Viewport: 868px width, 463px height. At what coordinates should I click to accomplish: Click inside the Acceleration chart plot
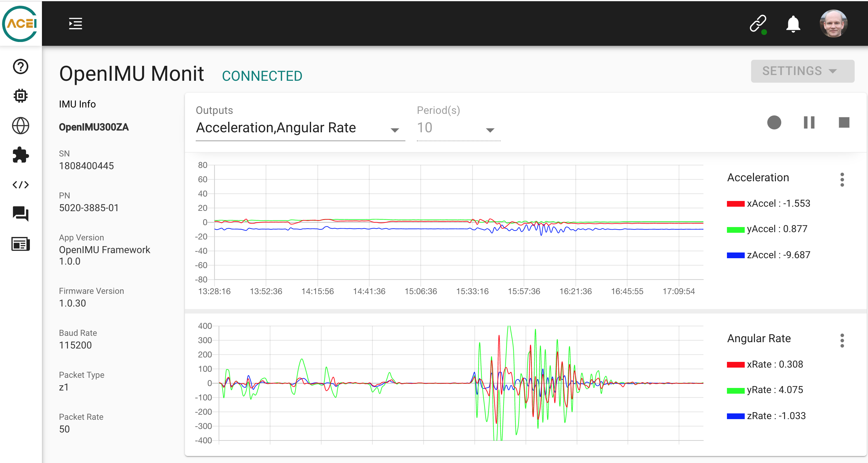[x=458, y=222]
